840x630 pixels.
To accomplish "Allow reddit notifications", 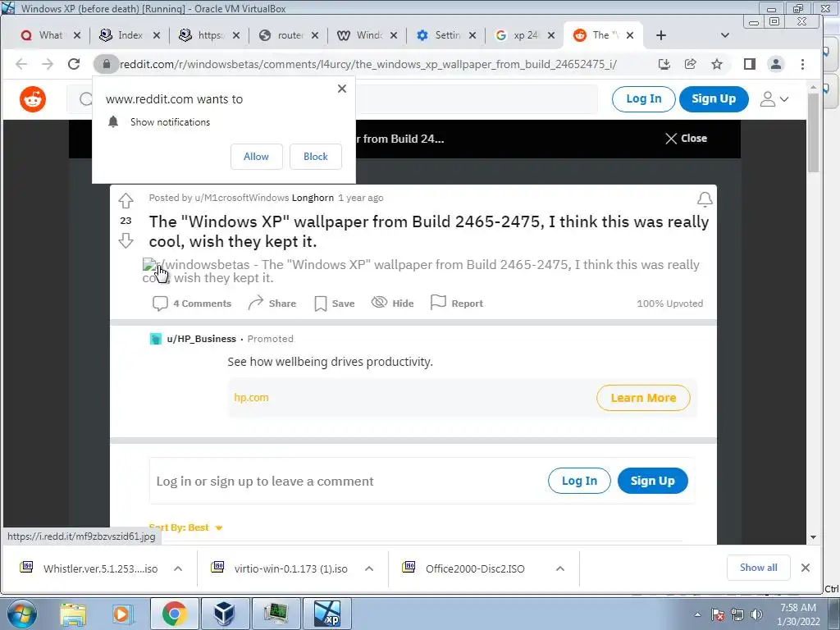I will point(256,157).
